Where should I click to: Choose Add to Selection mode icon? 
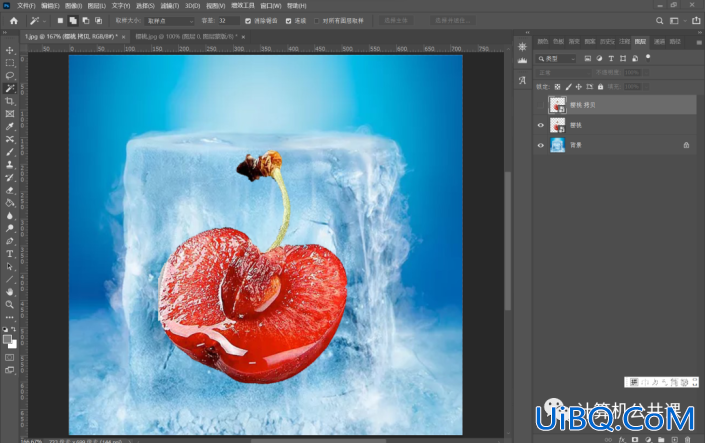pos(73,21)
